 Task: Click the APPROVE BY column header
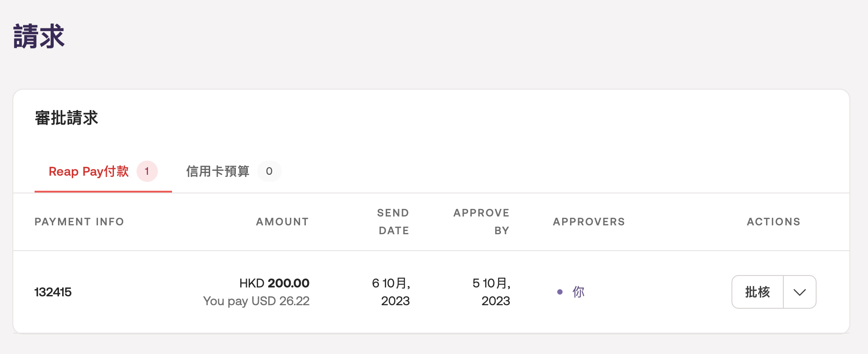point(481,222)
